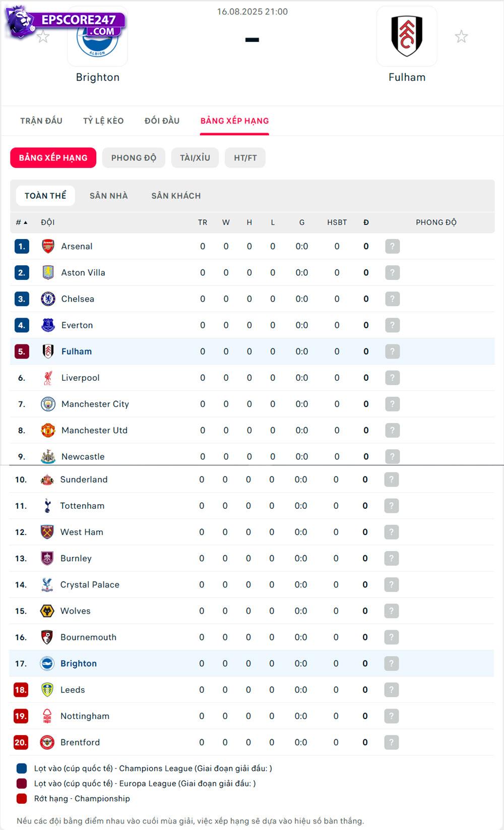
Task: Click the EPSCORE247.COM logo
Action: [x=66, y=23]
